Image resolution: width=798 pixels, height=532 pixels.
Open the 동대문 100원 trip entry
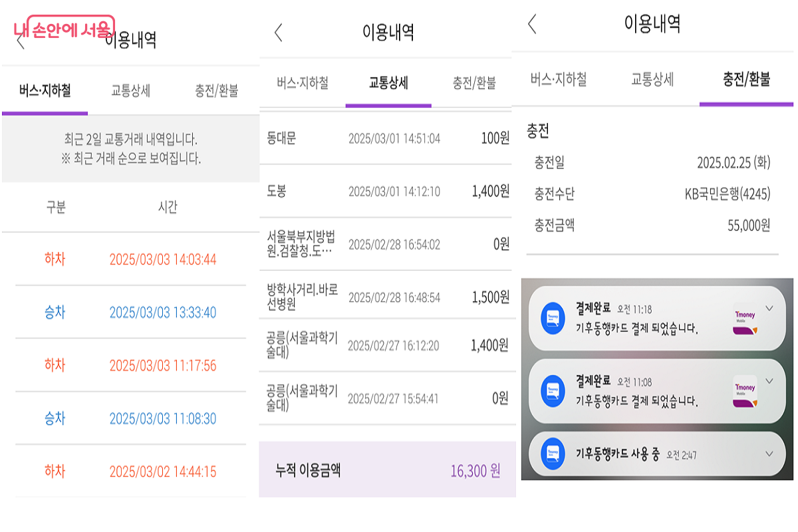387,138
